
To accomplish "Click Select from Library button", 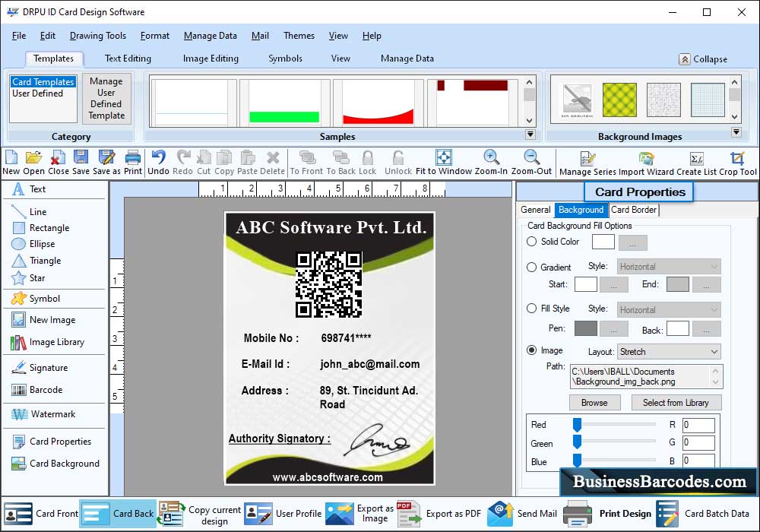I will [x=676, y=403].
